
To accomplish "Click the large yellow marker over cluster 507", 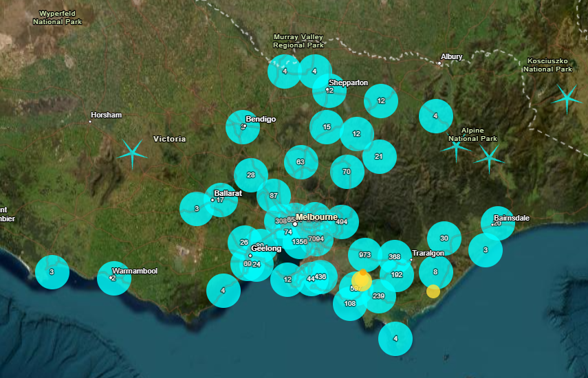I will tap(362, 281).
